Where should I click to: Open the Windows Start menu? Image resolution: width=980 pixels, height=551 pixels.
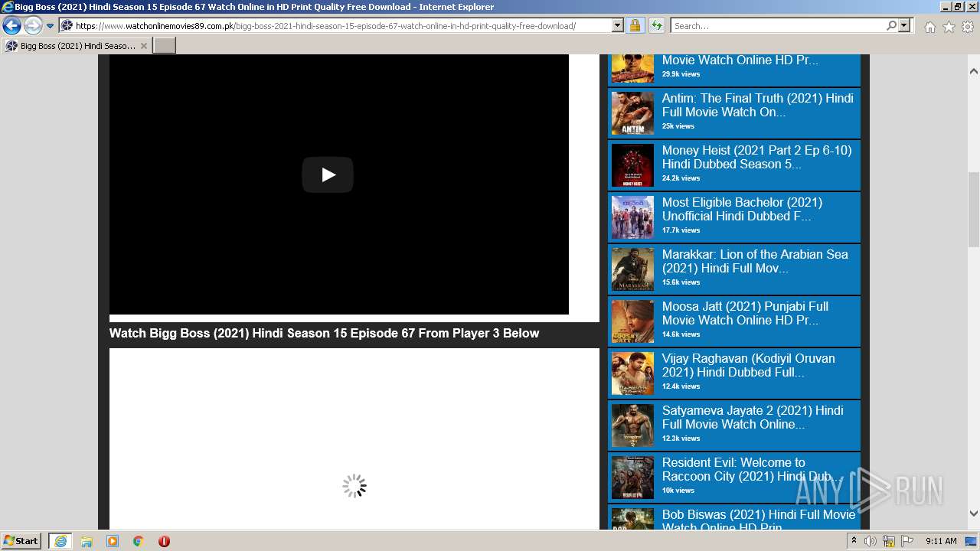click(x=21, y=541)
